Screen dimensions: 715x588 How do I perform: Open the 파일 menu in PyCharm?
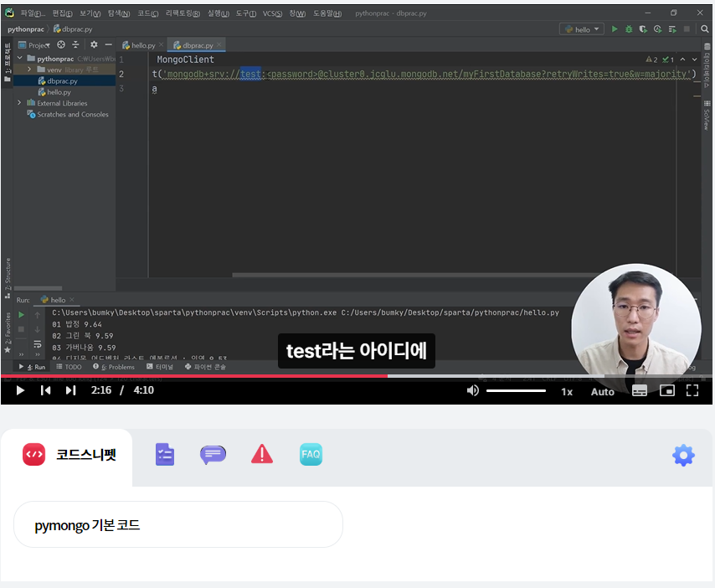tap(33, 13)
